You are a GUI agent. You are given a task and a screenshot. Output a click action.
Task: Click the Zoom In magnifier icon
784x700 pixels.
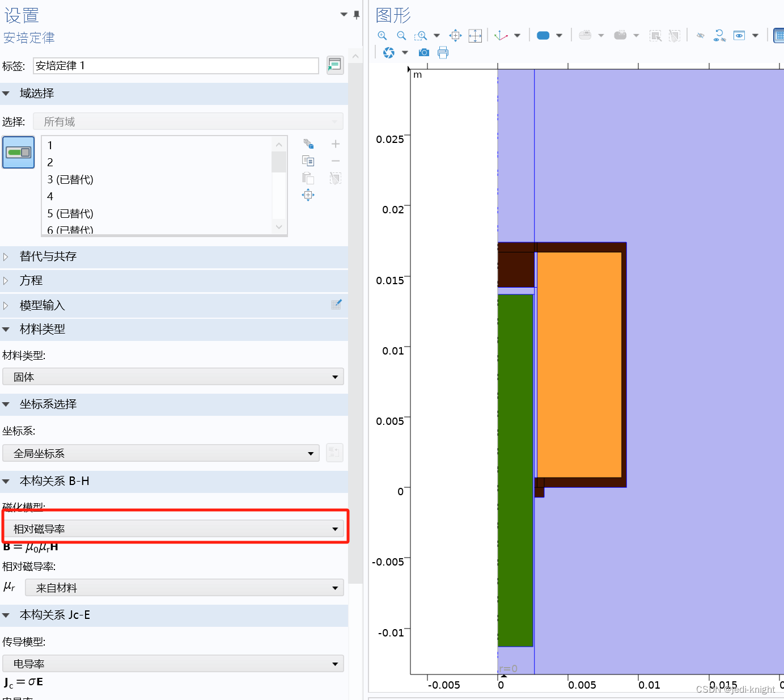382,36
